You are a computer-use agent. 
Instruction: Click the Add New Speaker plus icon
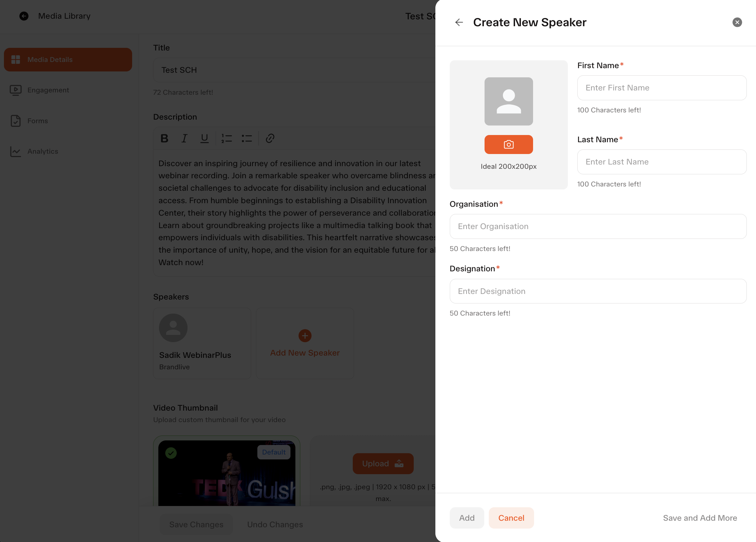coord(305,336)
